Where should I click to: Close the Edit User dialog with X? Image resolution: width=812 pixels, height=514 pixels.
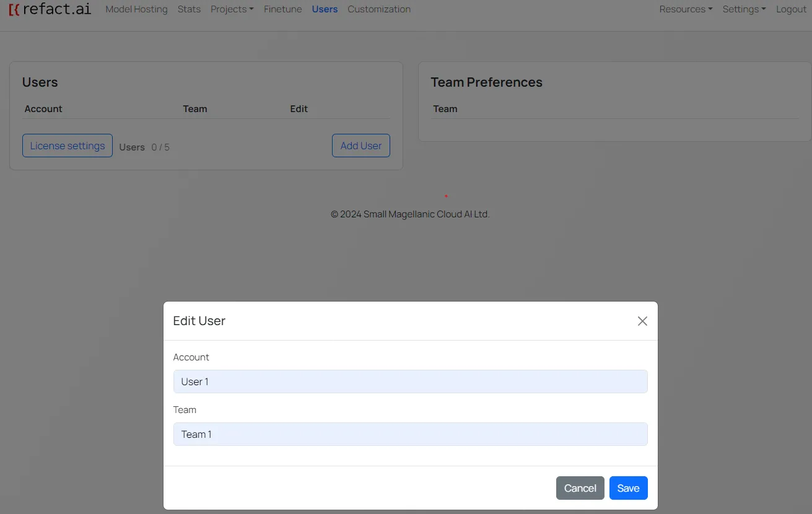(x=642, y=321)
